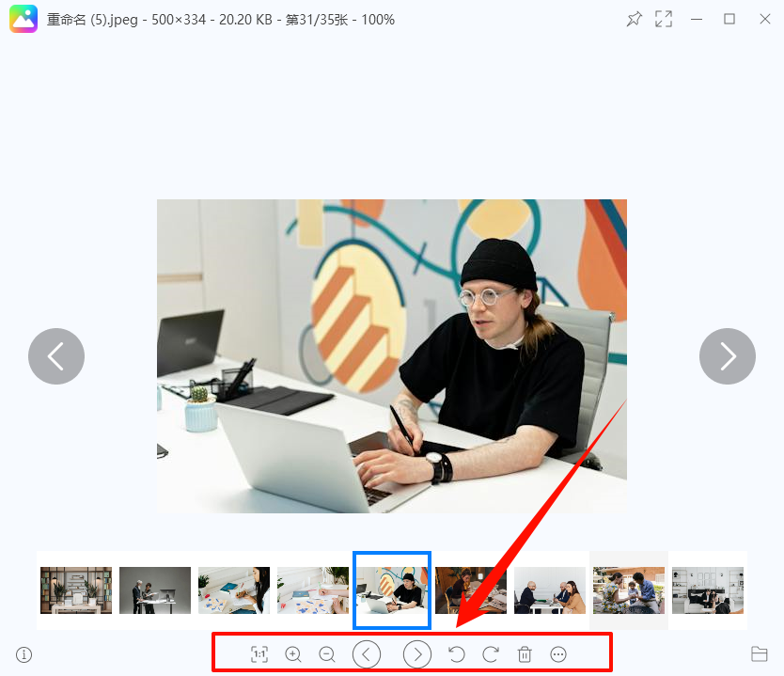
Task: Go to previous image using toolbar arrow
Action: coord(367,654)
